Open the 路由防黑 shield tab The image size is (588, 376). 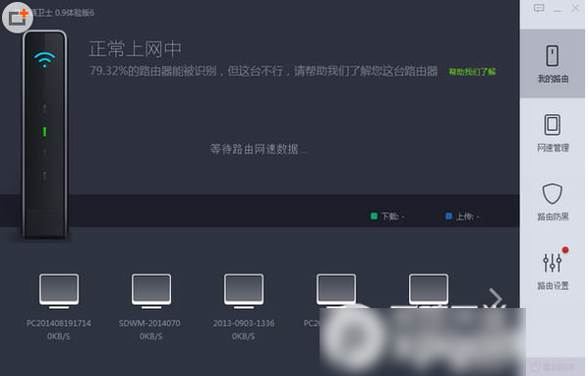click(553, 202)
